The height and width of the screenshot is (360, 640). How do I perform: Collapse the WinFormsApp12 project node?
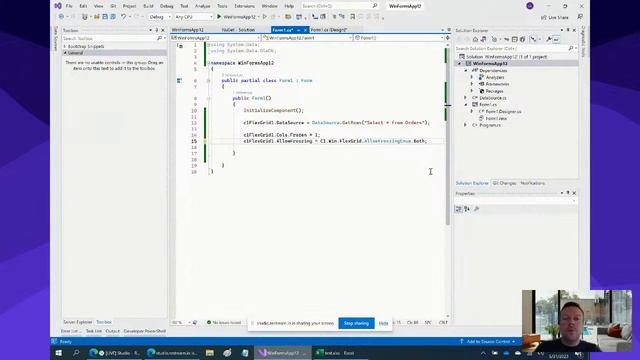460,64
